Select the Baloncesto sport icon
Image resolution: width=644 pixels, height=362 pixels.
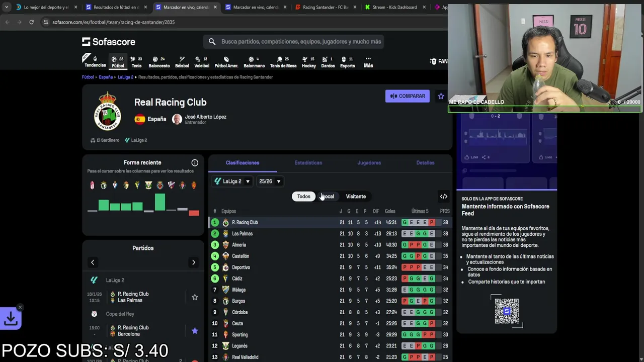point(159,62)
